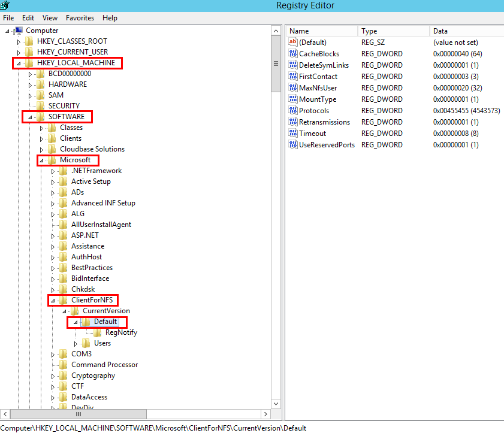Select the Chkdsk key

(x=83, y=289)
